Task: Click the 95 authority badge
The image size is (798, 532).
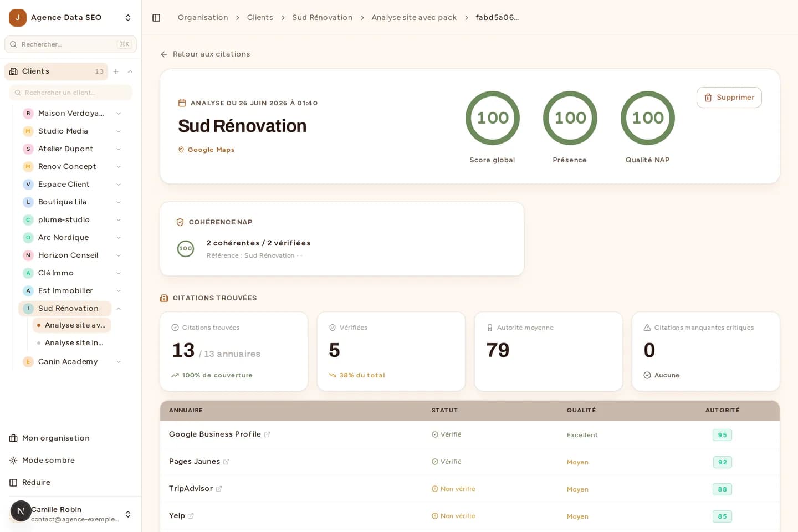Action: [722, 435]
